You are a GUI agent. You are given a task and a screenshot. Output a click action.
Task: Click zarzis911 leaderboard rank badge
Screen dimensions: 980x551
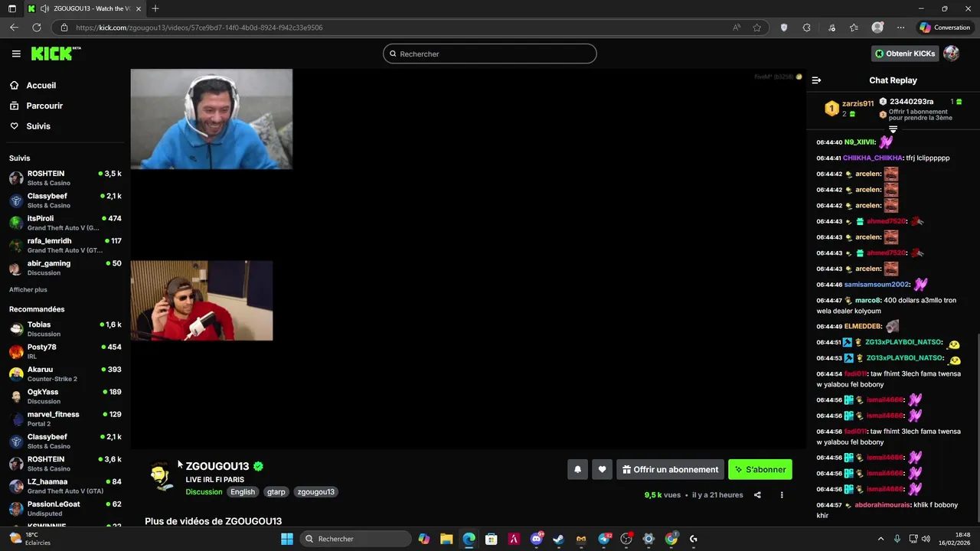[831, 109]
